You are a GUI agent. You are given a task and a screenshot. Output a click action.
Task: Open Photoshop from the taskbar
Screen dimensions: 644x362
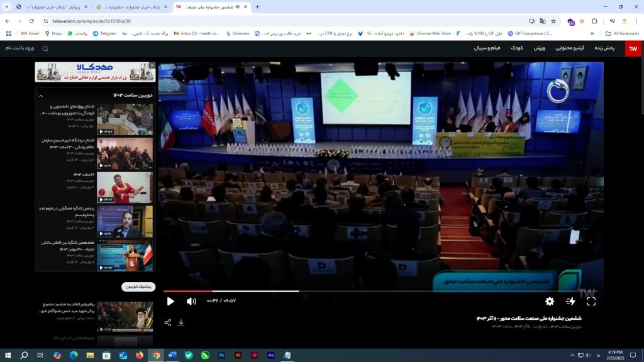[222, 355]
